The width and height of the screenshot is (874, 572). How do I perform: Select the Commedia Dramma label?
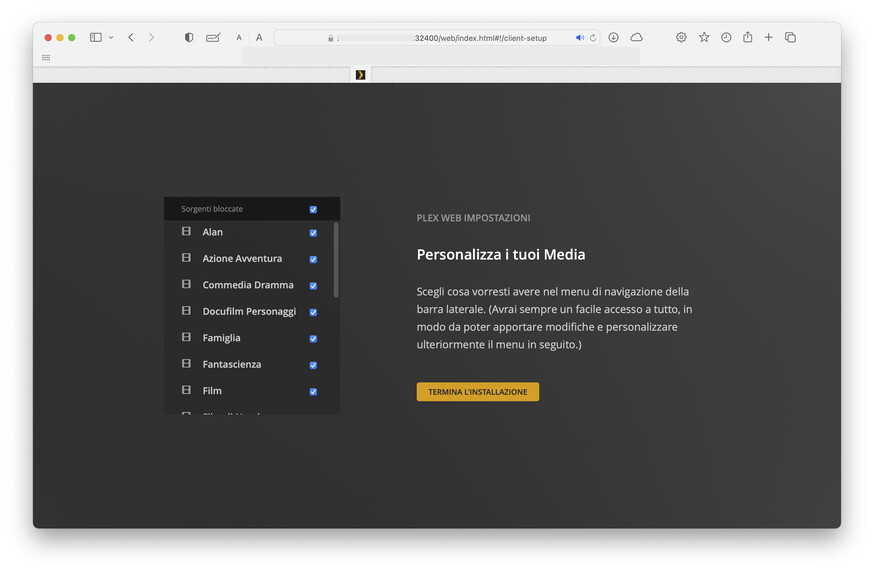pyautogui.click(x=248, y=285)
